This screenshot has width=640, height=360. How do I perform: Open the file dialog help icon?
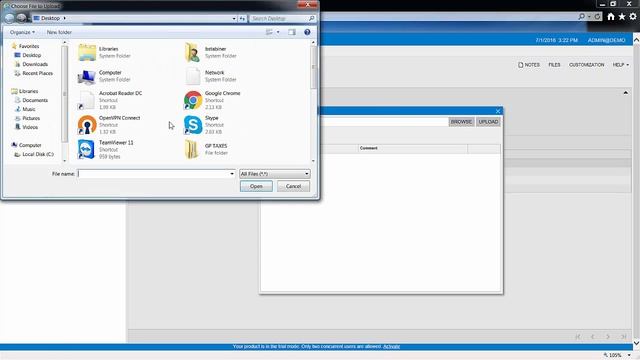(x=307, y=32)
